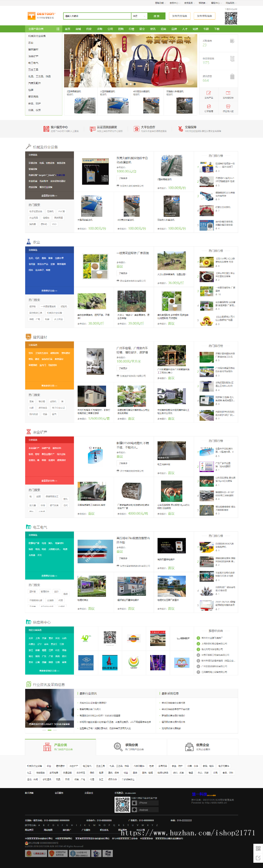Click the floating QR code icon at bottom right
This screenshot has height=868, width=263.
pos(258,848)
